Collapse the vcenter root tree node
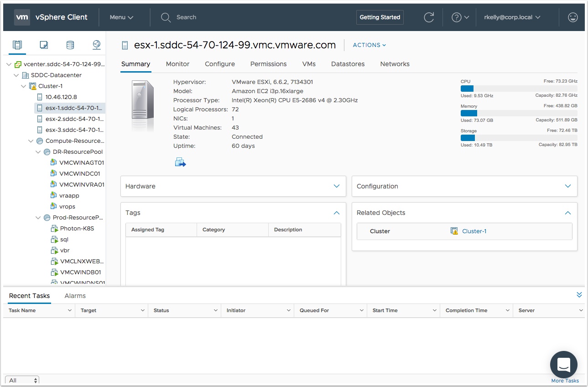The width and height of the screenshot is (588, 387). (9, 64)
